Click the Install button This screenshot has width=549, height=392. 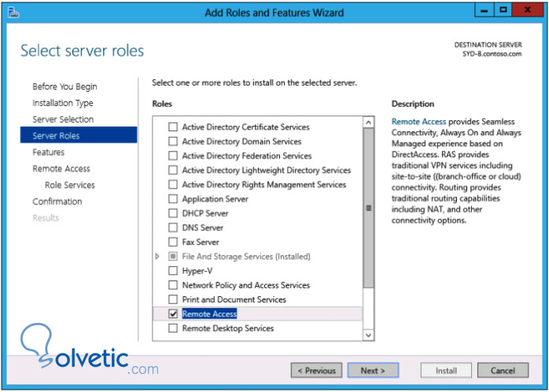(x=446, y=370)
